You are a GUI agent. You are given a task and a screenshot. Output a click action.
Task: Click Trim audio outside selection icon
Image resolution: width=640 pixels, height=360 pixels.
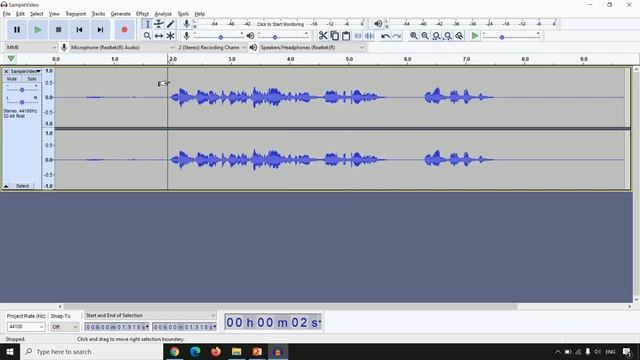point(358,36)
